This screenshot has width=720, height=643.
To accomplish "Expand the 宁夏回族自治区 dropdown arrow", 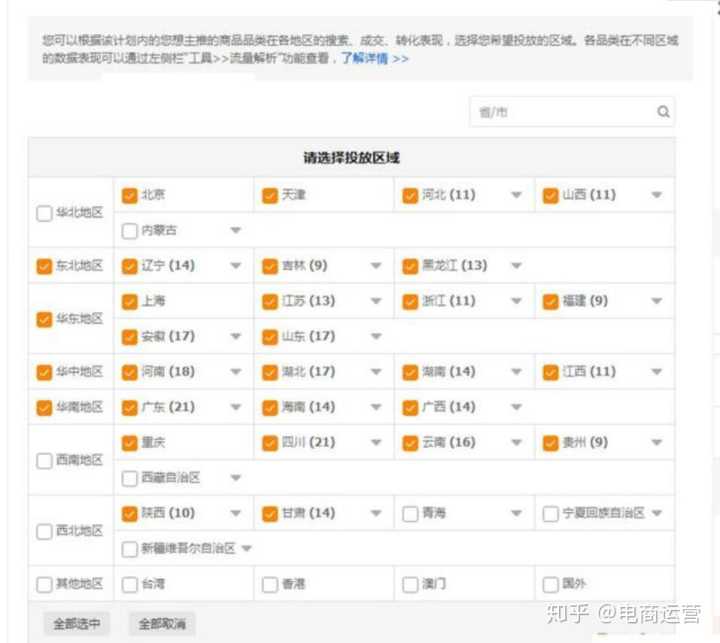I will click(x=657, y=514).
